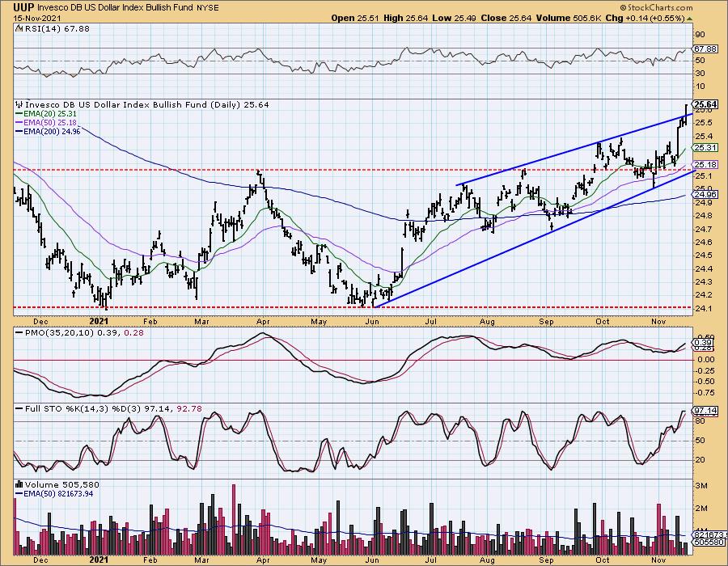Screen dimensions: 728x566
Task: Click the dark blue EMA(200) legend swatch
Action: coord(19,131)
